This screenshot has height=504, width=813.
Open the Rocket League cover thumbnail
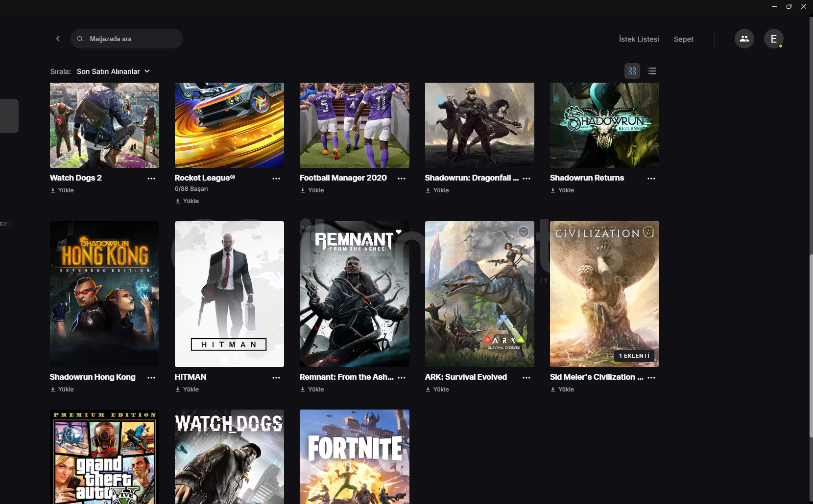pyautogui.click(x=229, y=125)
